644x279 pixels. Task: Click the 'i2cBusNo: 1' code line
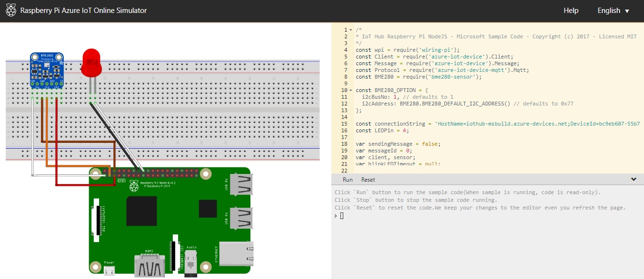[407, 97]
